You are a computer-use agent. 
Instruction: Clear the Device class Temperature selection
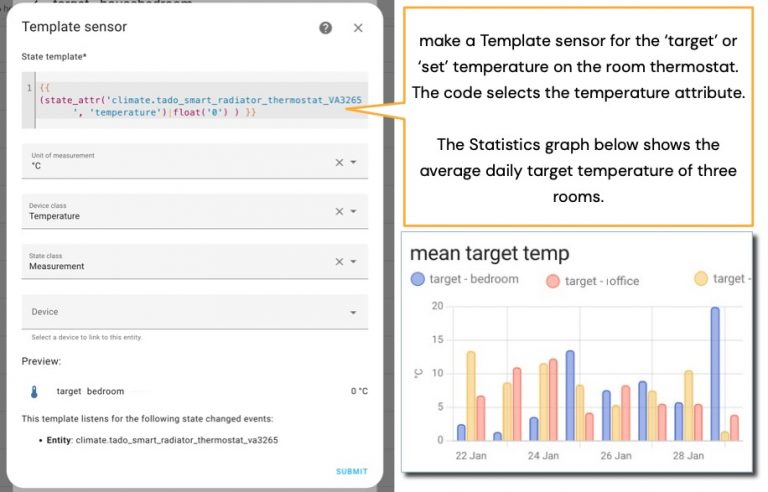click(339, 211)
